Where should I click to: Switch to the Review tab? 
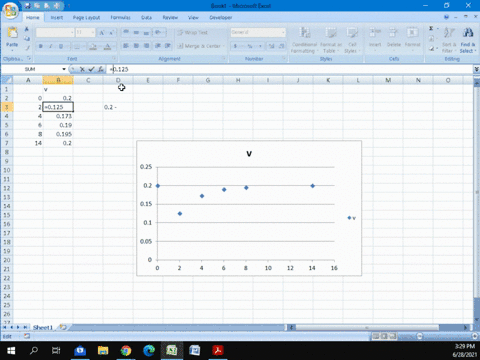(x=170, y=17)
